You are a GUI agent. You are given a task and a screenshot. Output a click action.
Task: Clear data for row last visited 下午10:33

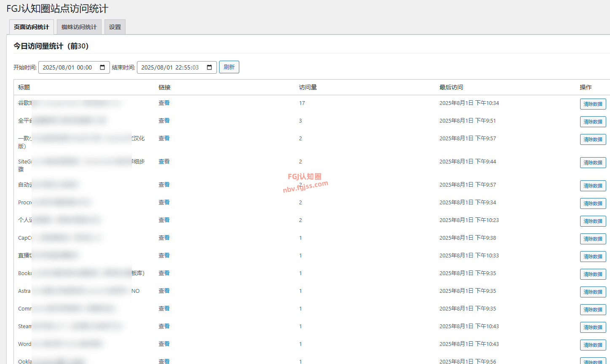pyautogui.click(x=593, y=257)
